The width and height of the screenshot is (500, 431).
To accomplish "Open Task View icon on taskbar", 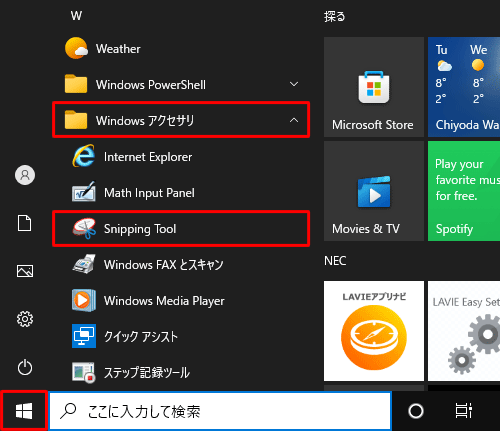I will tap(464, 411).
